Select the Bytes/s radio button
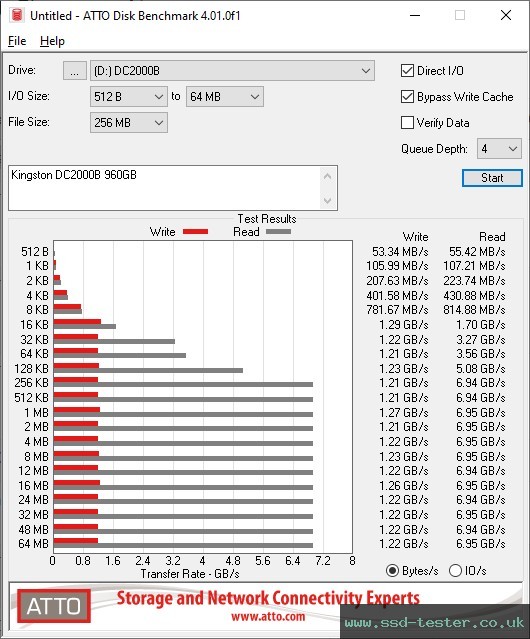 pyautogui.click(x=392, y=571)
